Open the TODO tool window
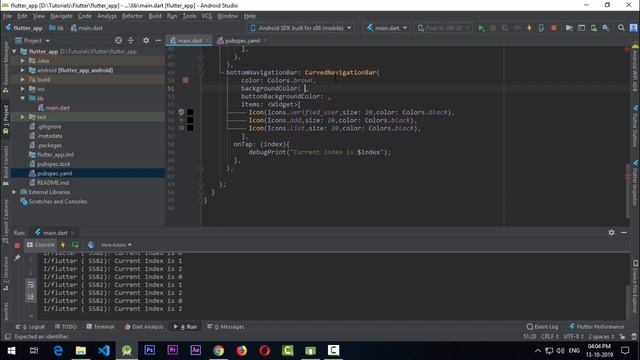 66,327
